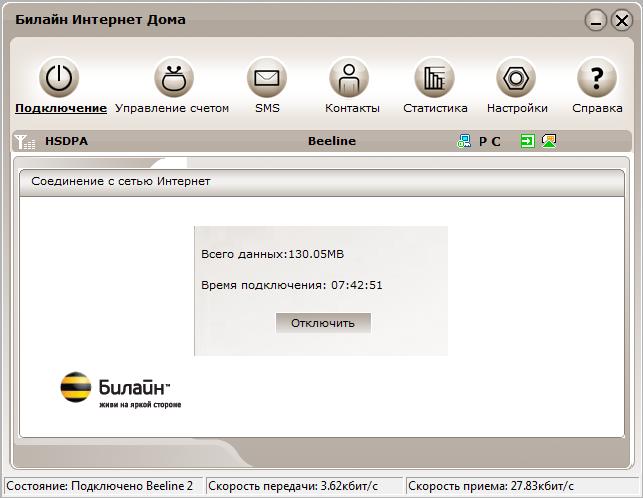
Task: Open the SMS envelope icon
Action: (267, 78)
